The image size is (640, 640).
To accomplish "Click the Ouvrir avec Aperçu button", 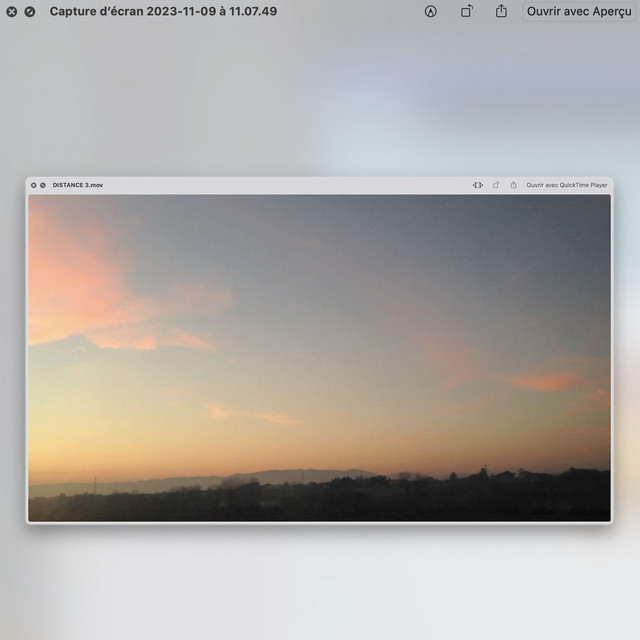I will pyautogui.click(x=579, y=11).
